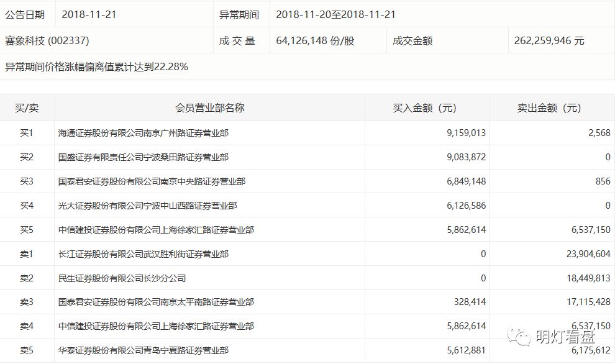Click the 买5 row label
Viewport: 615px width, 364px height.
point(27,230)
